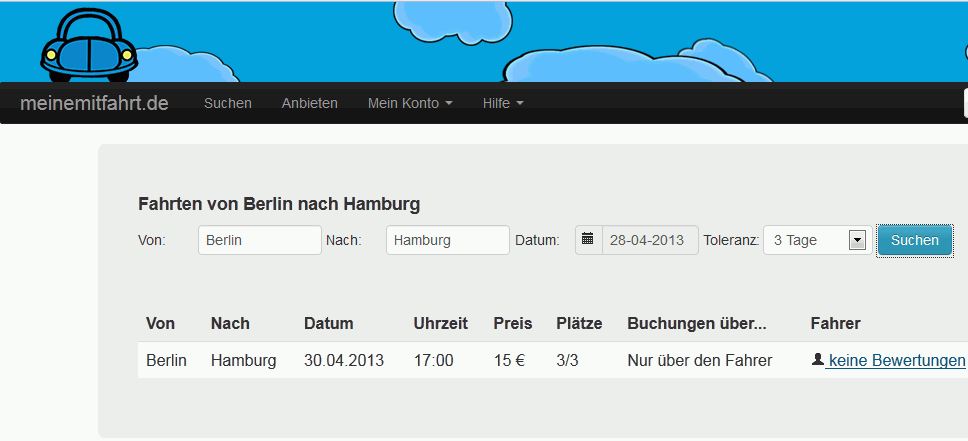Image resolution: width=968 pixels, height=441 pixels.
Task: Click the Plätze column header
Action: click(x=579, y=323)
